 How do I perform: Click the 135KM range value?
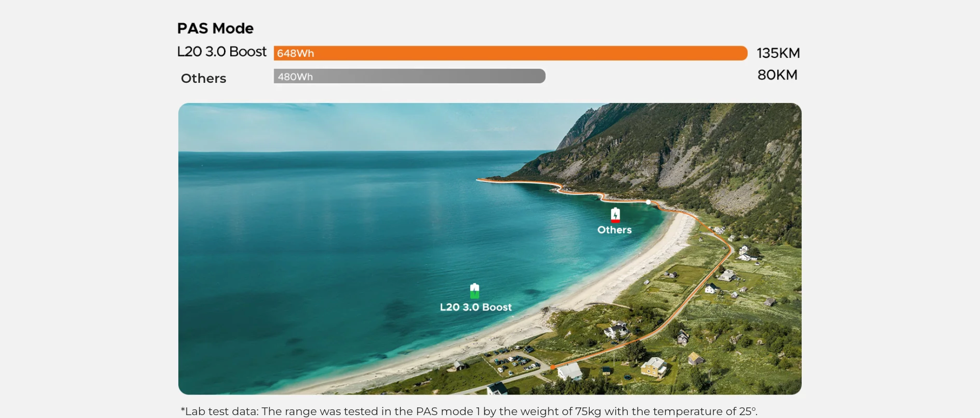[x=778, y=53]
